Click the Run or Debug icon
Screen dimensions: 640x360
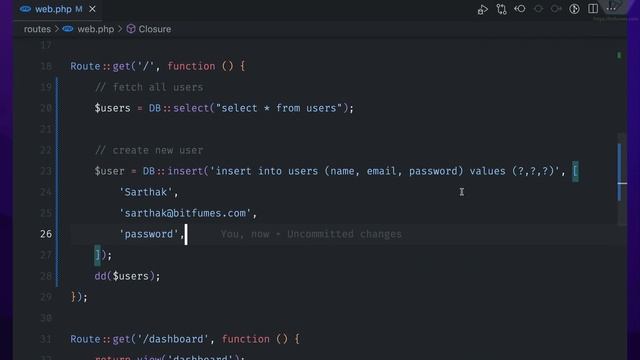click(482, 9)
